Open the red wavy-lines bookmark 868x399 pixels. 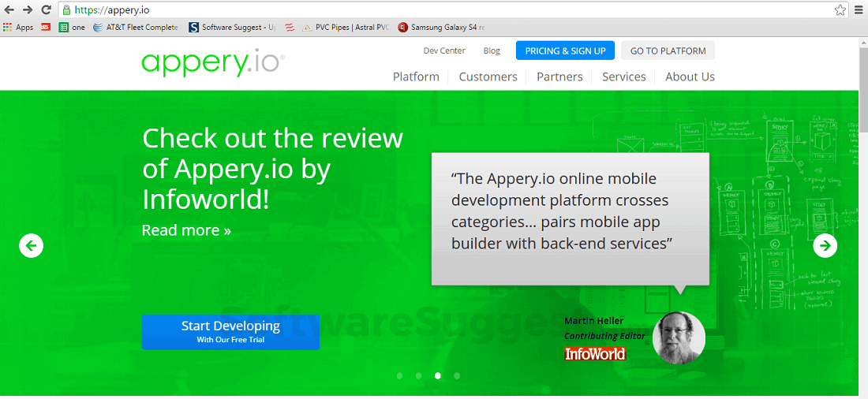[290, 27]
